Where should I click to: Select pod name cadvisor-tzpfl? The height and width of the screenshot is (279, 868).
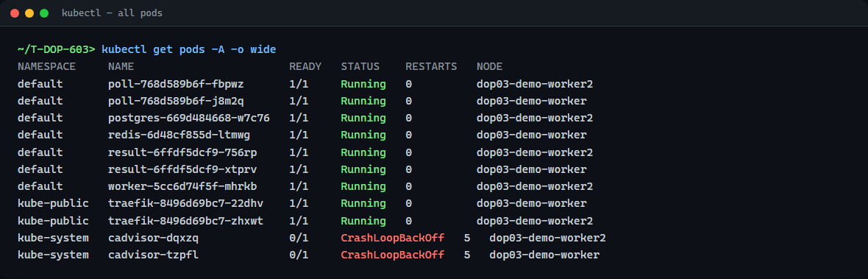[153, 255]
